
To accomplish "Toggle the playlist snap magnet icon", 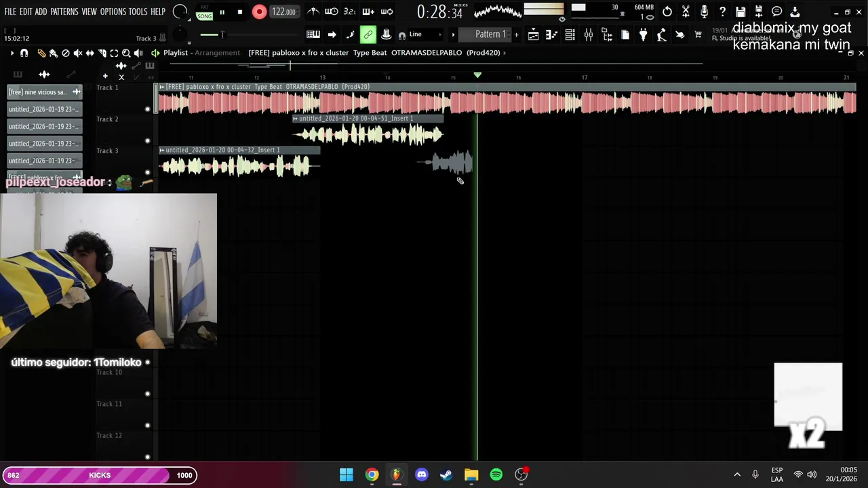I will (24, 53).
